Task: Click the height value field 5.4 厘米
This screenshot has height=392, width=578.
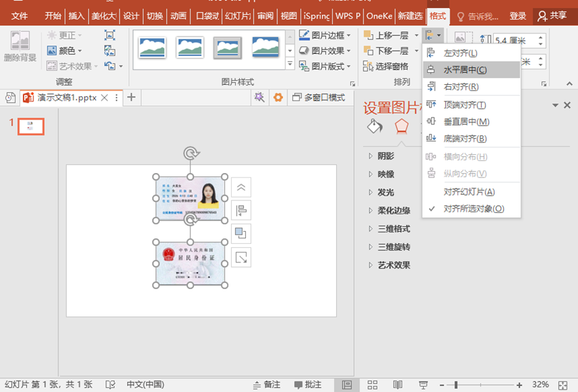Action: pos(514,41)
